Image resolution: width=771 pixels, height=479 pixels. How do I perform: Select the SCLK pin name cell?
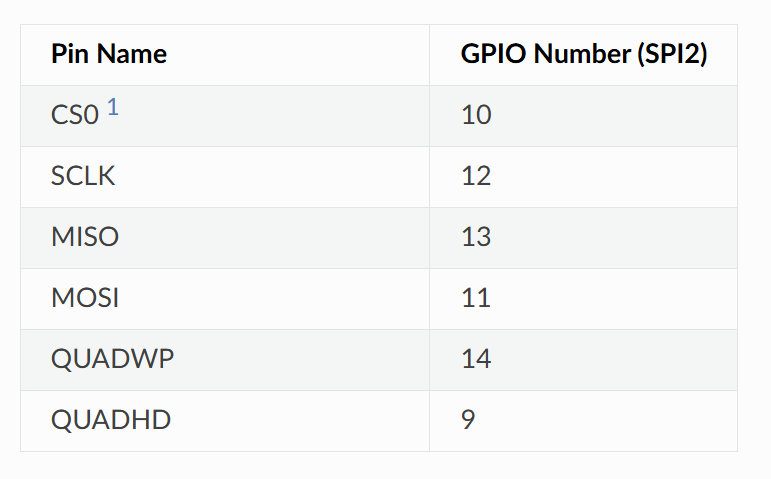(83, 177)
